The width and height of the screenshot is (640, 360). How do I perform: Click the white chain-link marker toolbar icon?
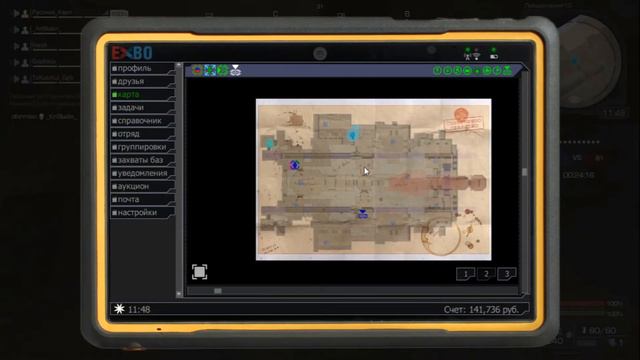click(x=236, y=70)
